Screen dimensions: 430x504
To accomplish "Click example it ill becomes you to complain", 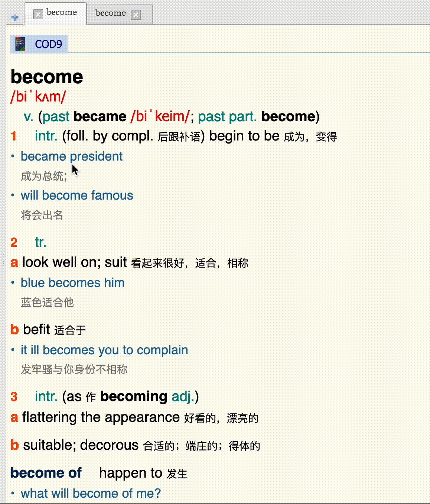I will [104, 350].
